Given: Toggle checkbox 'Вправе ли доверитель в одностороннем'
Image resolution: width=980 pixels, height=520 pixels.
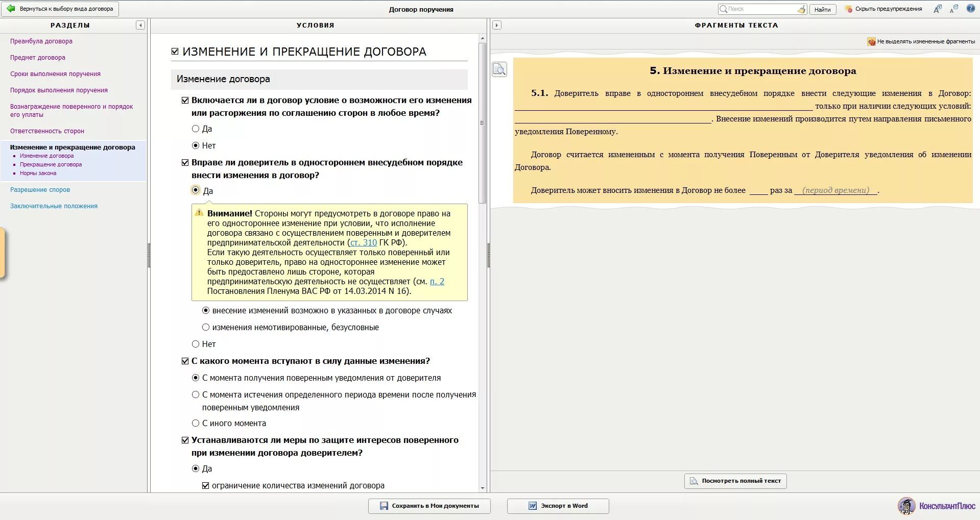Looking at the screenshot, I should point(185,162).
